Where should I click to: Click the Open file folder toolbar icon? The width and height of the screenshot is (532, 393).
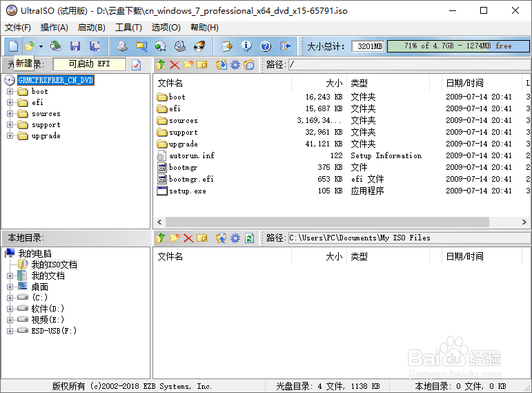click(x=30, y=46)
